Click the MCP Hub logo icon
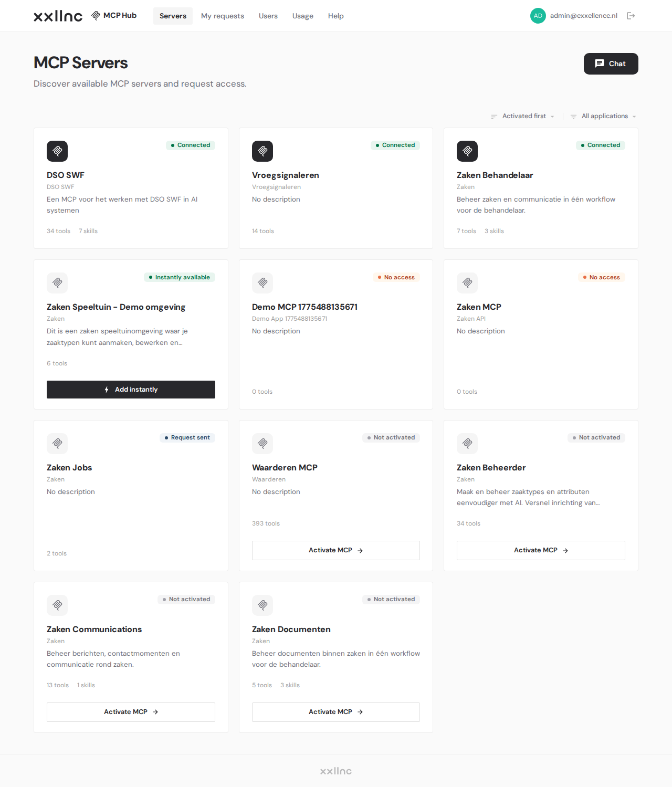This screenshot has height=787, width=672. click(x=96, y=16)
